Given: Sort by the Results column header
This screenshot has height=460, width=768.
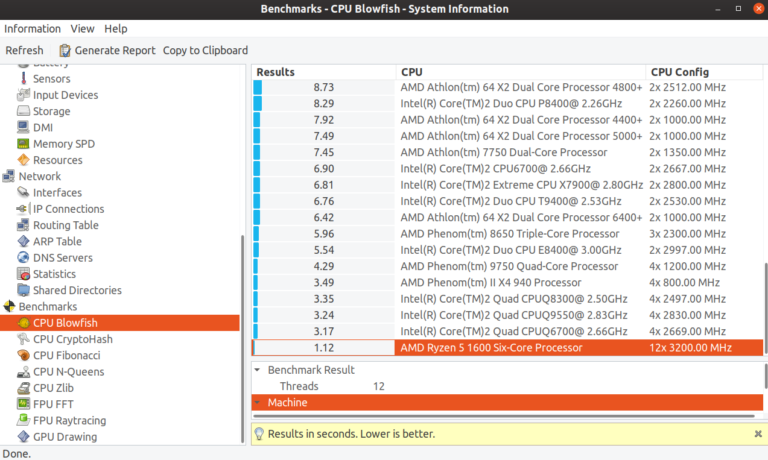Looking at the screenshot, I should 324,72.
